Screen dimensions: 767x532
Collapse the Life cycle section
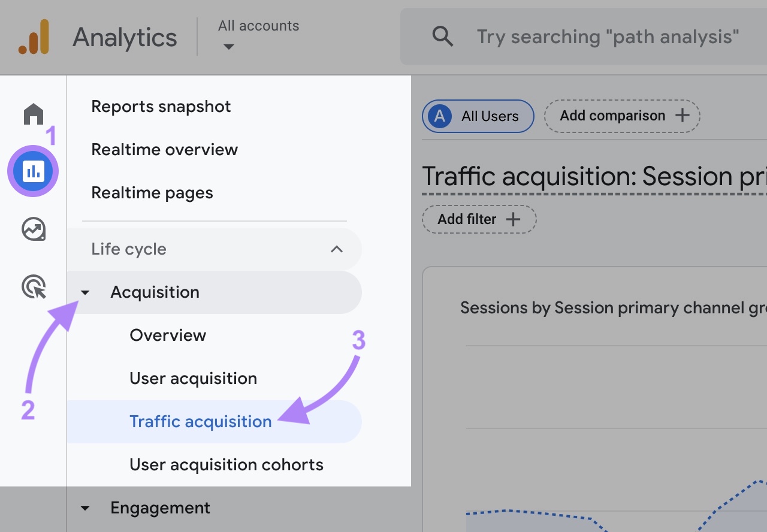click(337, 249)
